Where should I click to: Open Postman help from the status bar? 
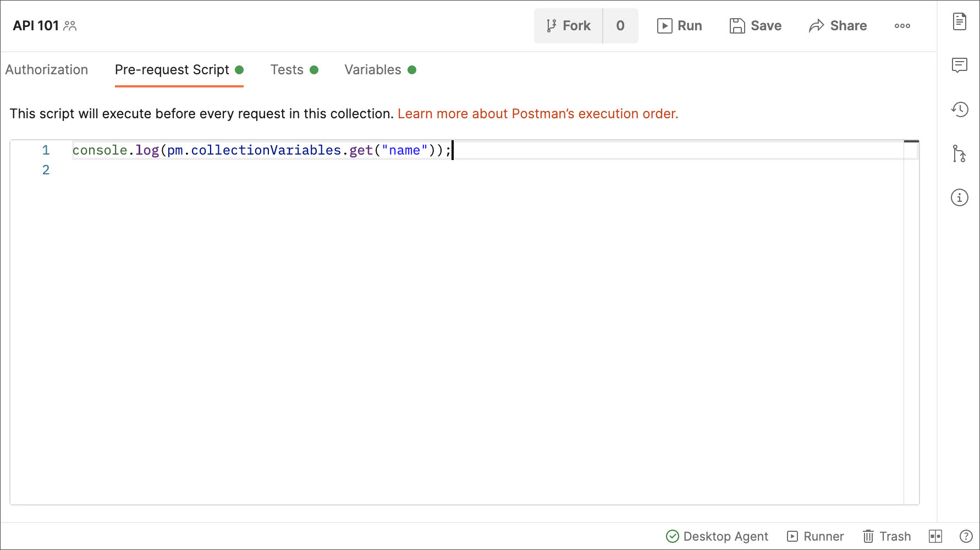(965, 535)
